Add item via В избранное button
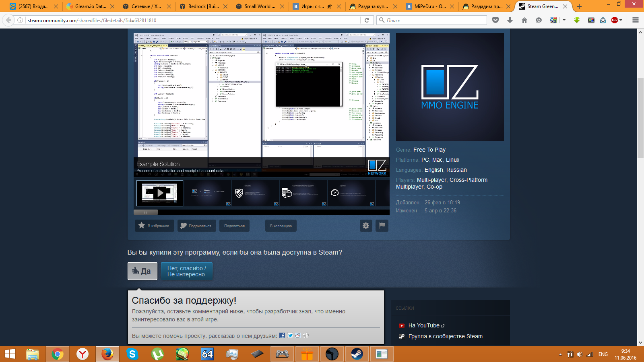644x362 pixels. [155, 226]
